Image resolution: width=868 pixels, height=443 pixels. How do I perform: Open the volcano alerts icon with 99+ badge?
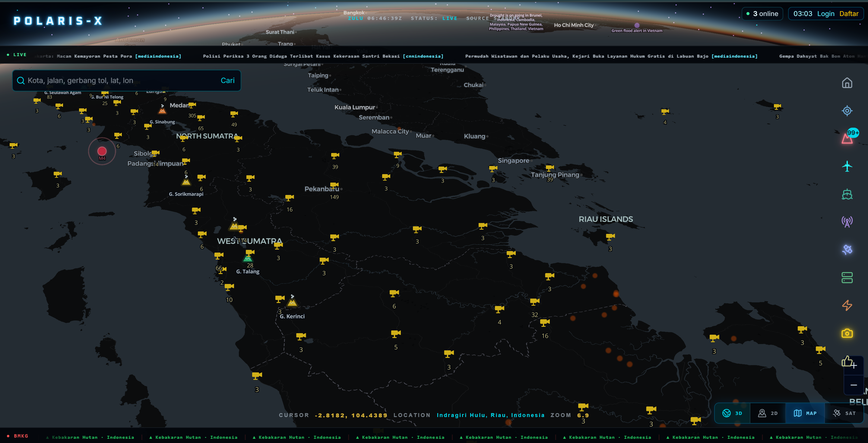(847, 138)
